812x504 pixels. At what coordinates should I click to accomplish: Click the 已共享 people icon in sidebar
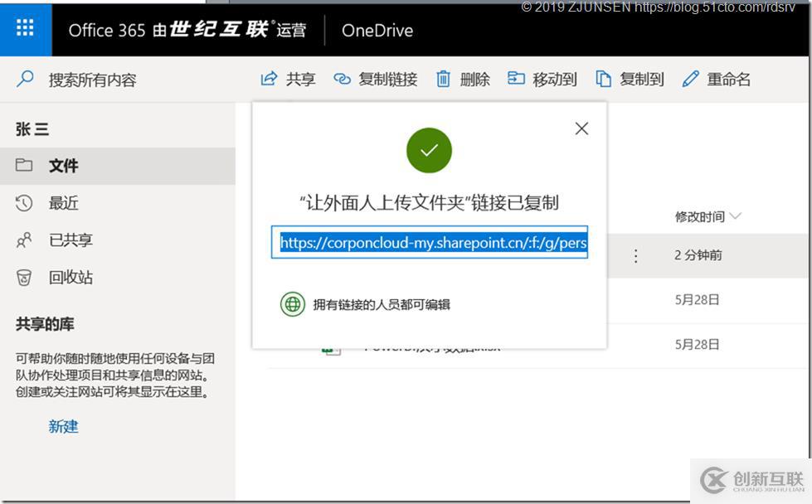(24, 240)
